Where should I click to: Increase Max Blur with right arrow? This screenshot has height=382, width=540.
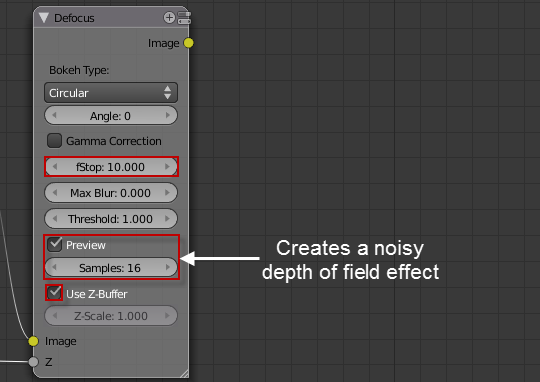point(168,193)
